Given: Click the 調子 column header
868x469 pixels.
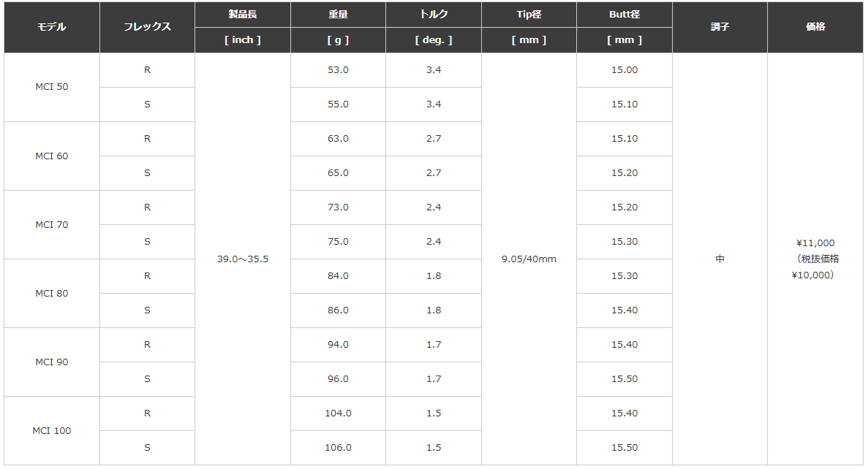Looking at the screenshot, I should point(720,27).
